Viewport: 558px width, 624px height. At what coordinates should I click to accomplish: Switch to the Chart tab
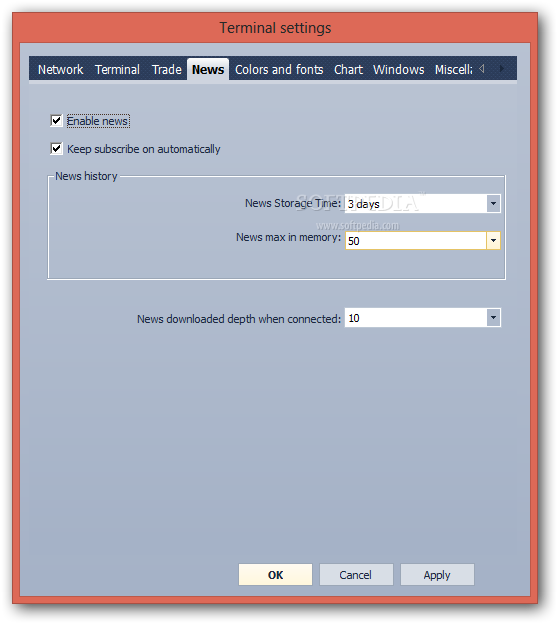tap(348, 70)
